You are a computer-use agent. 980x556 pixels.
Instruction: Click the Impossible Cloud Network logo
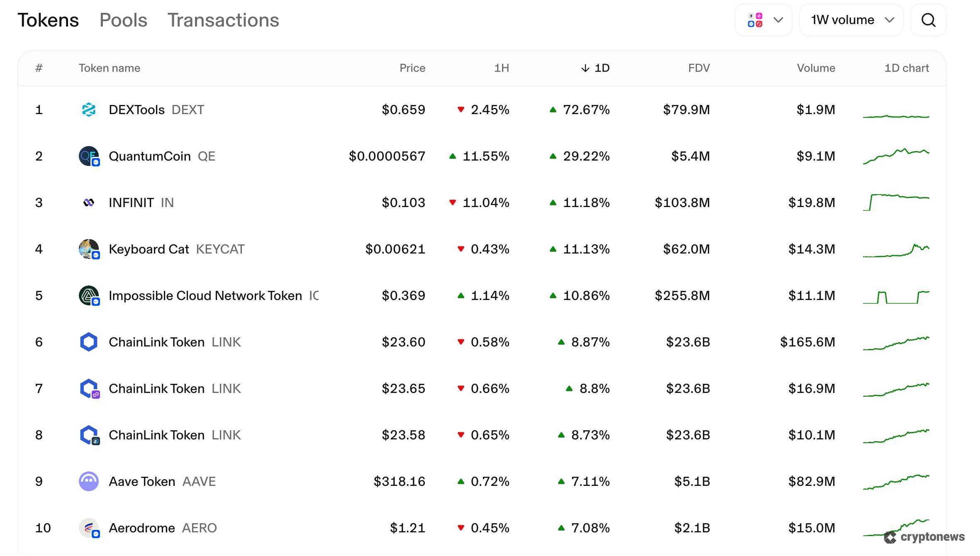(89, 295)
